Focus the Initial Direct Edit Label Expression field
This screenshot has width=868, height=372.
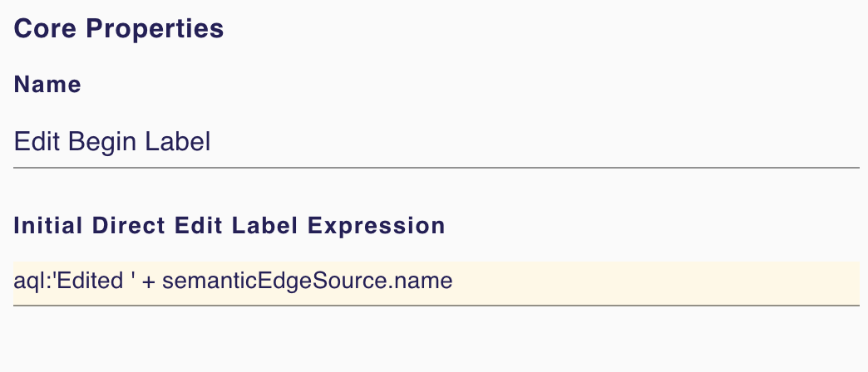[436, 281]
